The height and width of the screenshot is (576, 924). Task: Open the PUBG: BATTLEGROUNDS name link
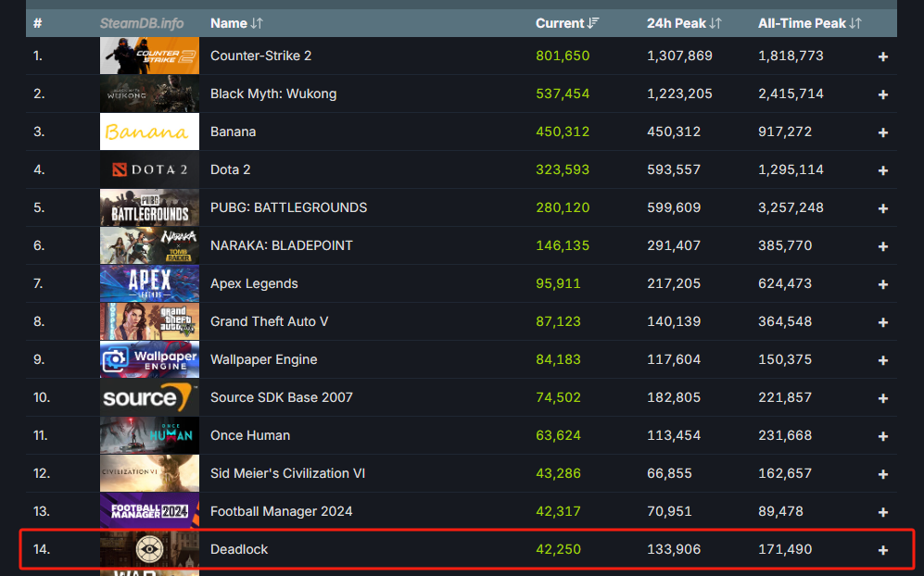[289, 208]
